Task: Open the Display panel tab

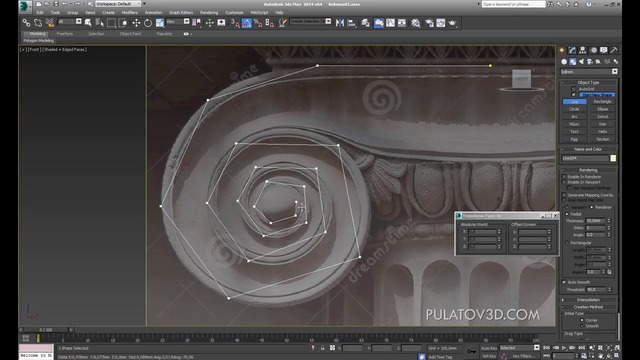Action: point(604,50)
